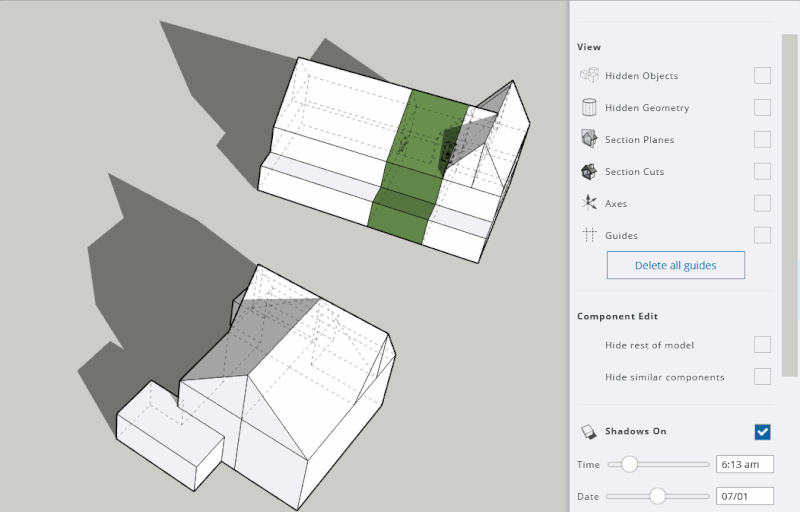Click the Shadows On label
The height and width of the screenshot is (512, 800).
636,431
